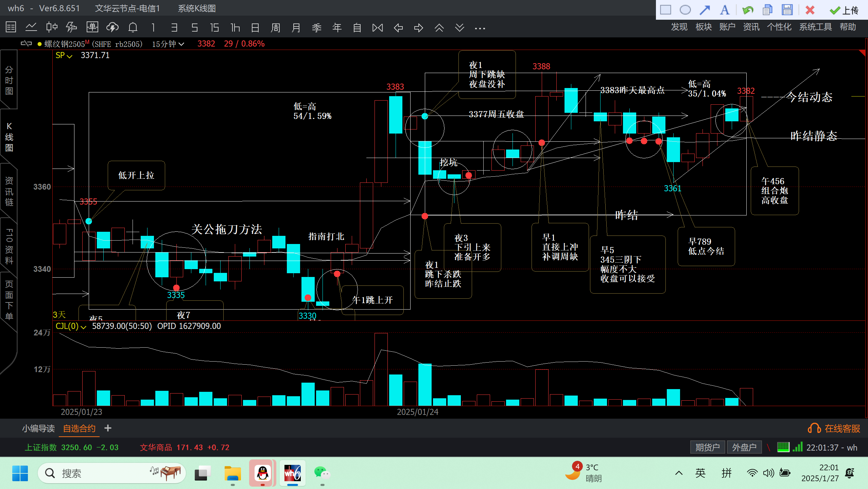Viewport: 868px width, 489px height.
Task: Open the 系统工具 menu
Action: pyautogui.click(x=815, y=27)
